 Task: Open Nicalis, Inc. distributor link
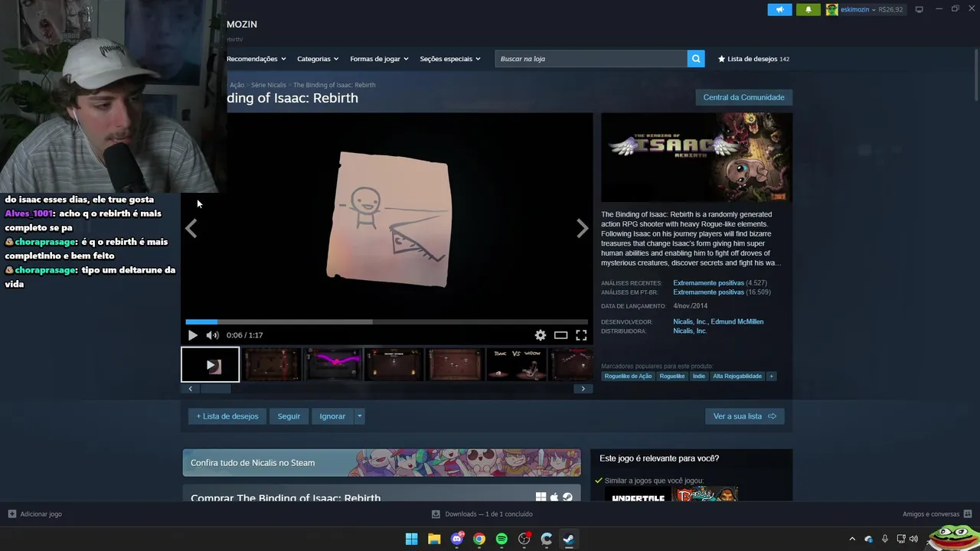click(x=690, y=331)
